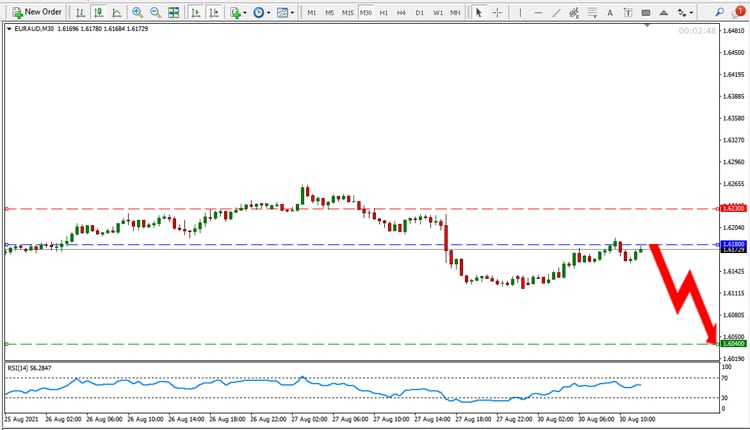
Task: Toggle the M30 timeframe button
Action: [x=366, y=13]
